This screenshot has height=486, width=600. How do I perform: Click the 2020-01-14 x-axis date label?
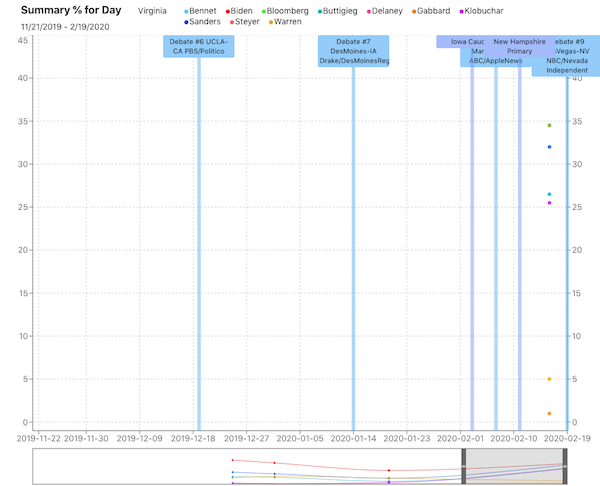[354, 439]
